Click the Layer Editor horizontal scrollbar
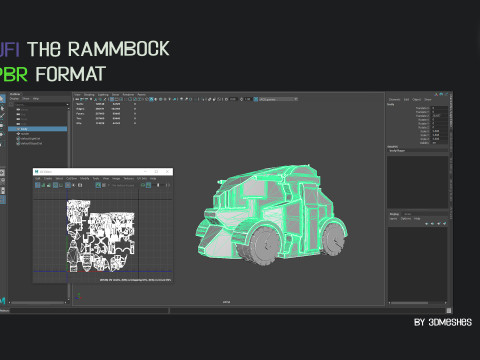This screenshot has height=360, width=480. coord(410,303)
